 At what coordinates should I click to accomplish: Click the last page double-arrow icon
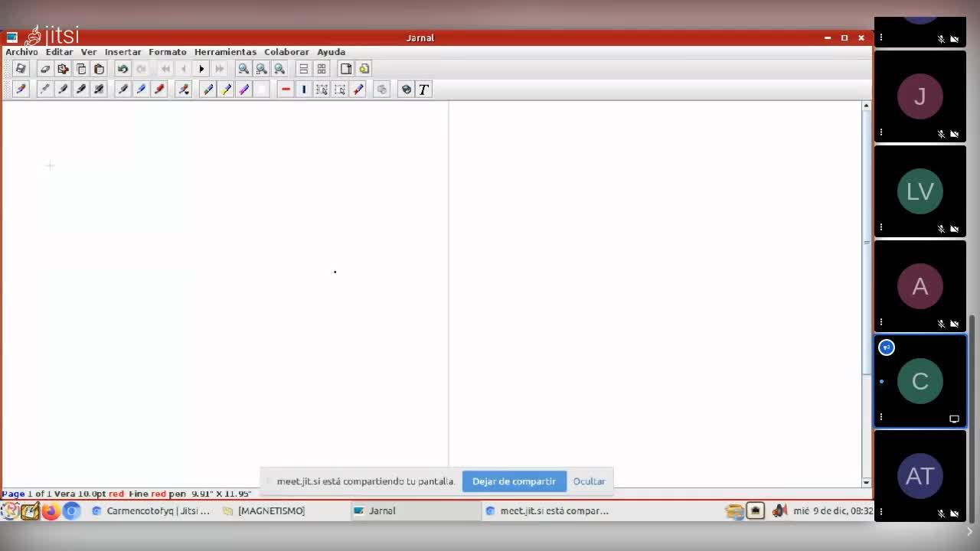tap(220, 69)
